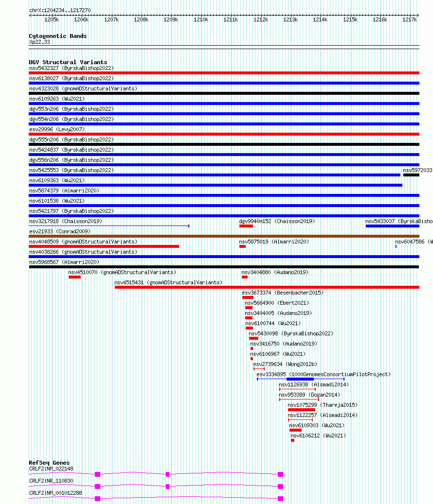Click the nsv1126938 (Alsmadi2014) label
Screen dimensions: 433x504
314,385
